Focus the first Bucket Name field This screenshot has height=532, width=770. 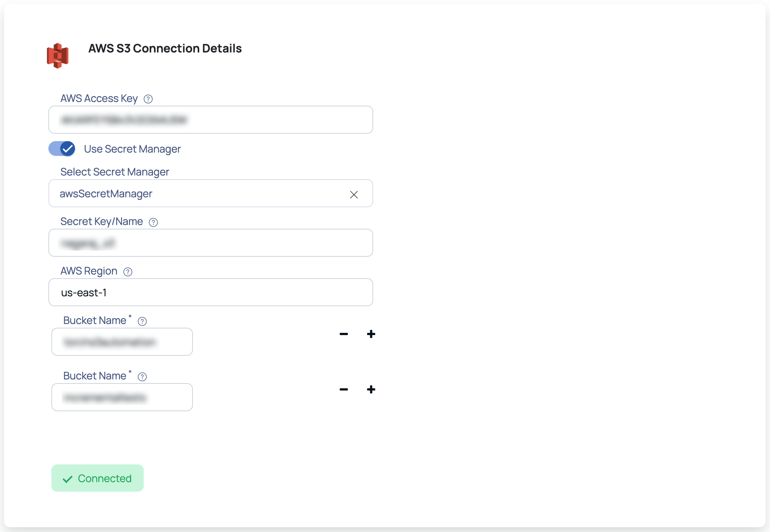122,342
